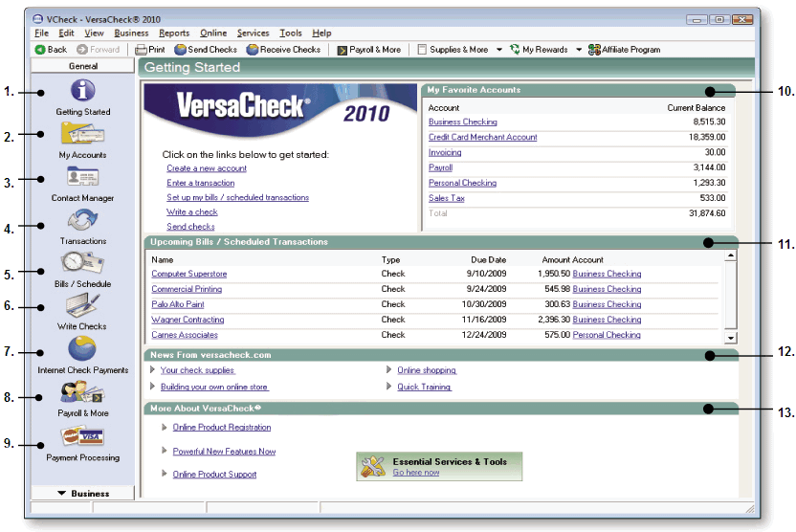Click the Enter a transaction link
The height and width of the screenshot is (532, 796).
(201, 183)
